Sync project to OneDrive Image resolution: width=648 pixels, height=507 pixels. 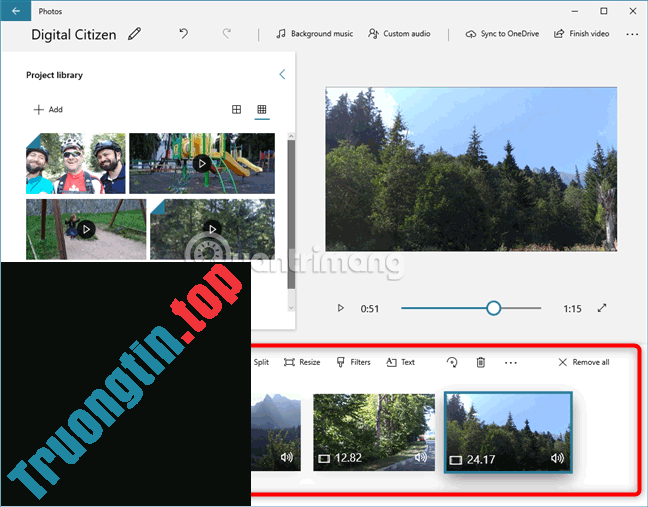502,34
